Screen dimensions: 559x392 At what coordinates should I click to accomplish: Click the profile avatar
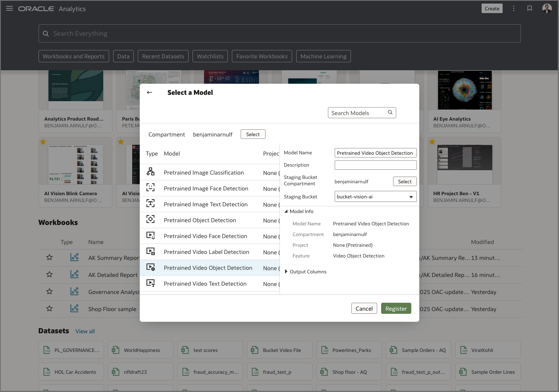547,8
